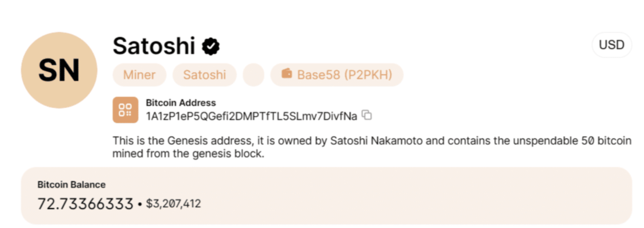Image resolution: width=644 pixels, height=228 pixels.
Task: Click the $3,207,412 dollar value
Action: (x=173, y=203)
